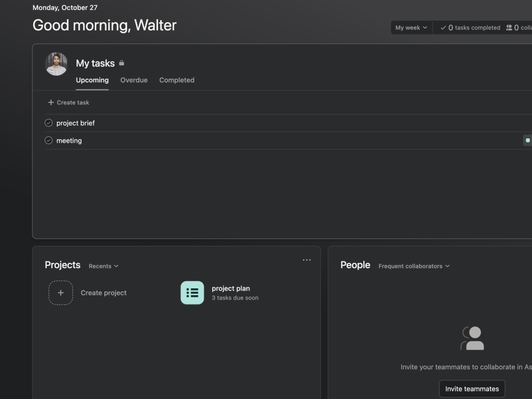
Task: Click the 3 tasks due soon text
Action: pos(235,298)
